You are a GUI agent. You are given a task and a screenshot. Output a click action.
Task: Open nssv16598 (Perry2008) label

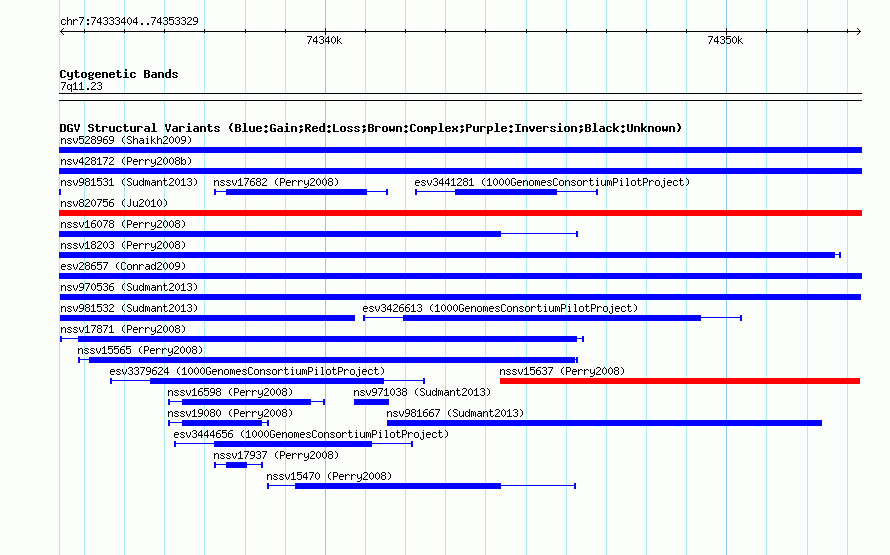(230, 392)
